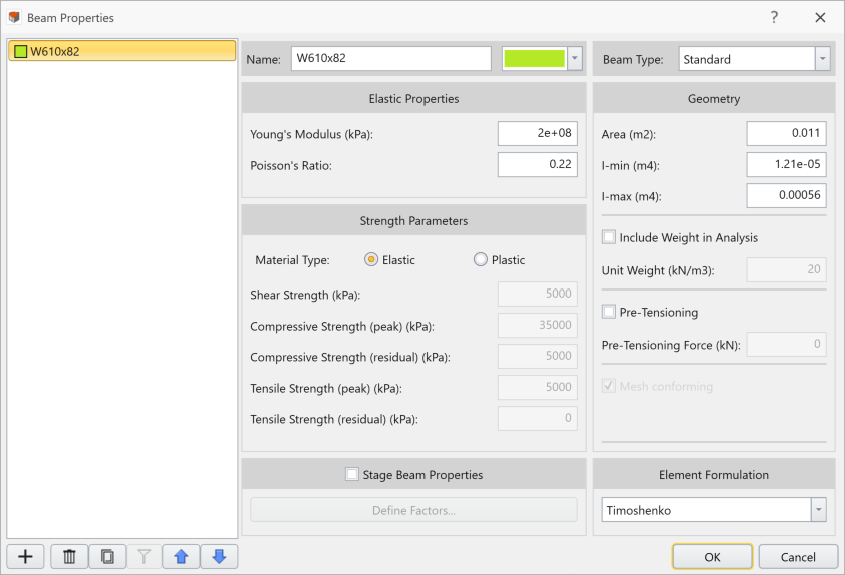Click Compressive Strength (residual) field
845x575 pixels.
(x=538, y=356)
